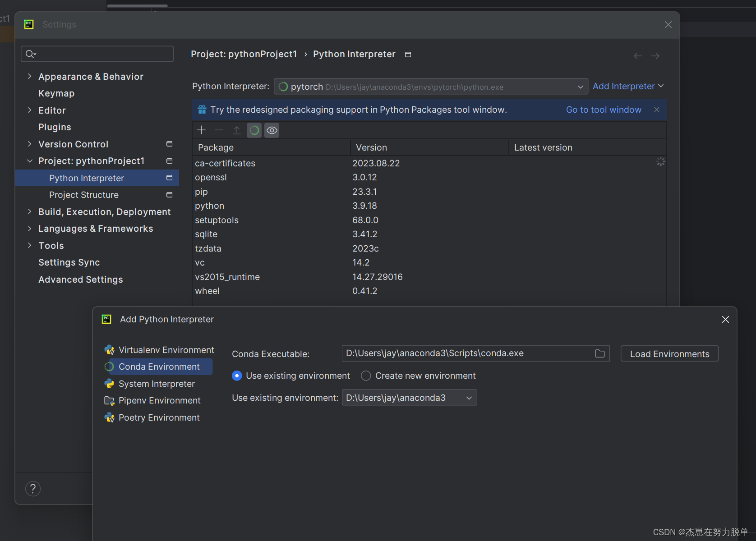Open the Settings help question mark
Viewport: 756px width, 541px height.
tap(33, 489)
